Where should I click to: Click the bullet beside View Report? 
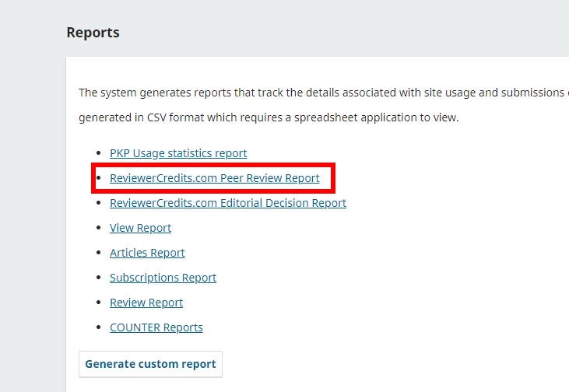tap(98, 229)
